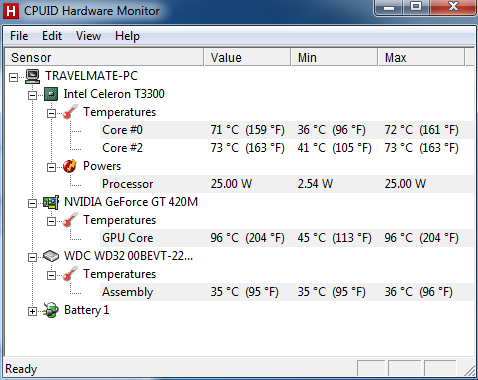The height and width of the screenshot is (380, 478).
Task: Select the Battery 1 label
Action: pos(87,310)
